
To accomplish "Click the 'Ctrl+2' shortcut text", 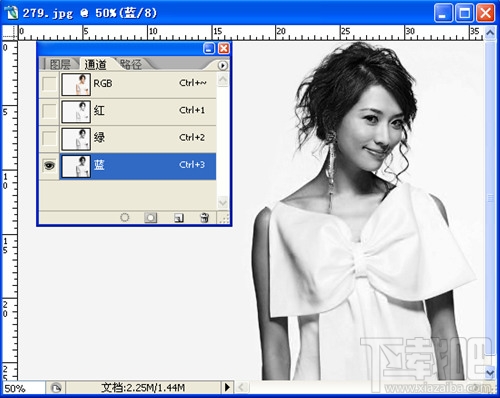I will point(192,137).
